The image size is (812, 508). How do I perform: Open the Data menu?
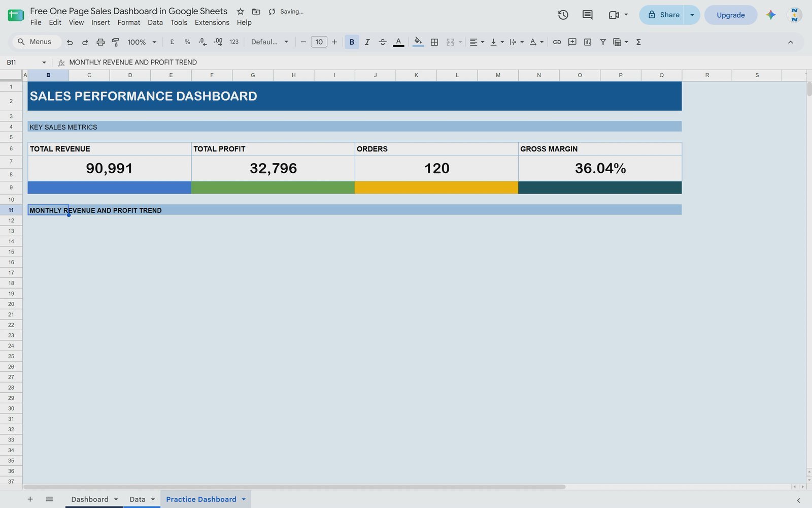click(x=155, y=22)
